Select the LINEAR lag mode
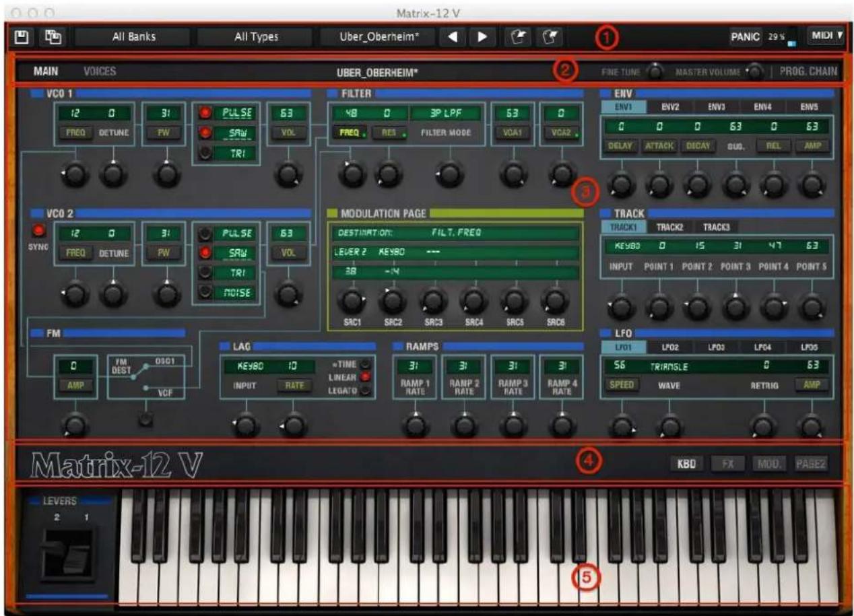Screen dimensions: 854x616 coord(366,377)
